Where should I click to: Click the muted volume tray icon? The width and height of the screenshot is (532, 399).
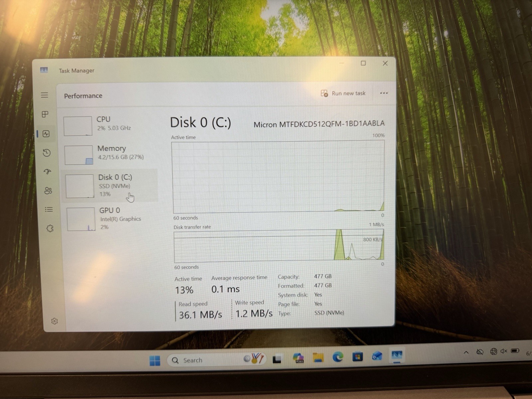[504, 351]
